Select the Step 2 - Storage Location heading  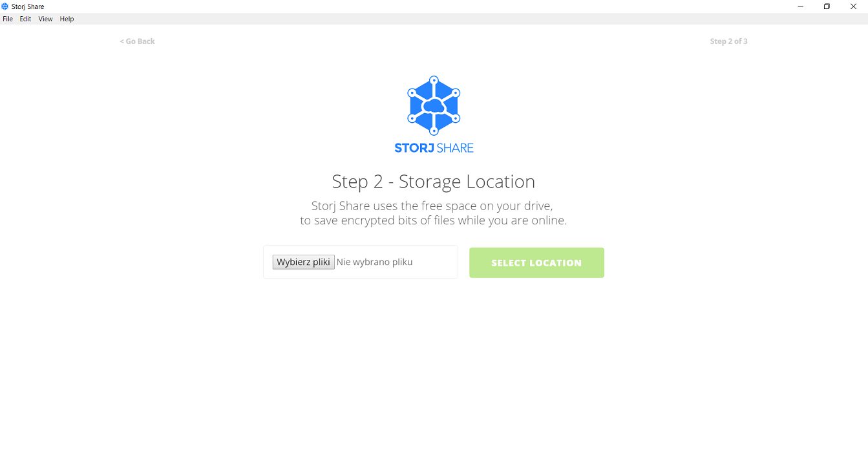pos(434,181)
